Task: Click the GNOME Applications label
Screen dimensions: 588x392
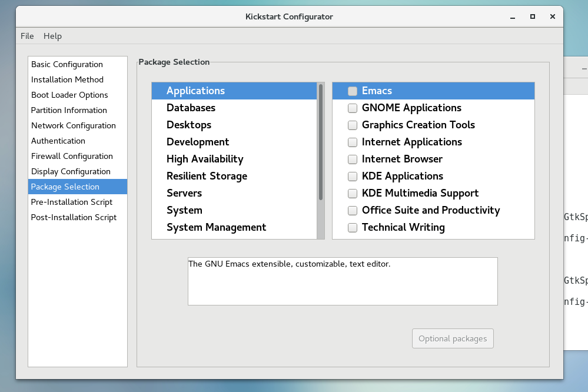Action: [411, 108]
